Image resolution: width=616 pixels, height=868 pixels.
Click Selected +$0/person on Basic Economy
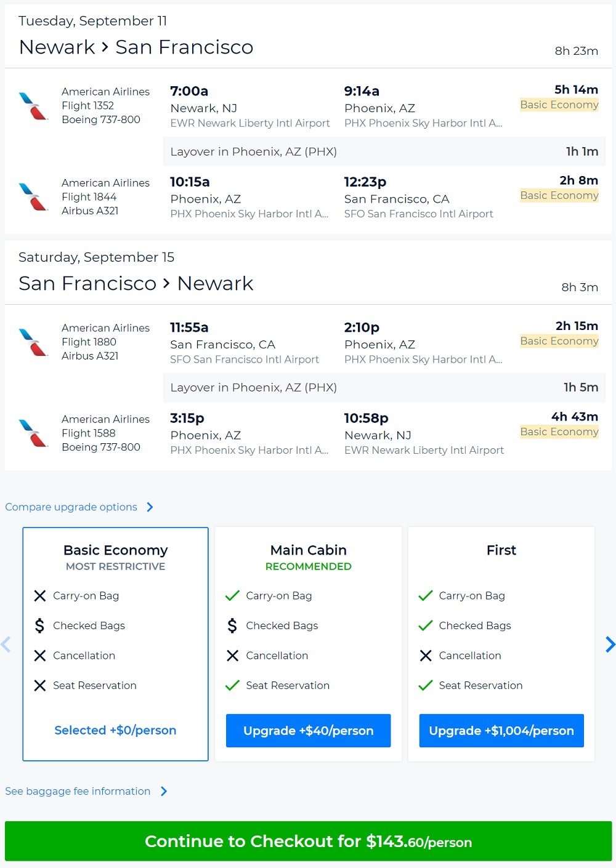pyautogui.click(x=115, y=731)
